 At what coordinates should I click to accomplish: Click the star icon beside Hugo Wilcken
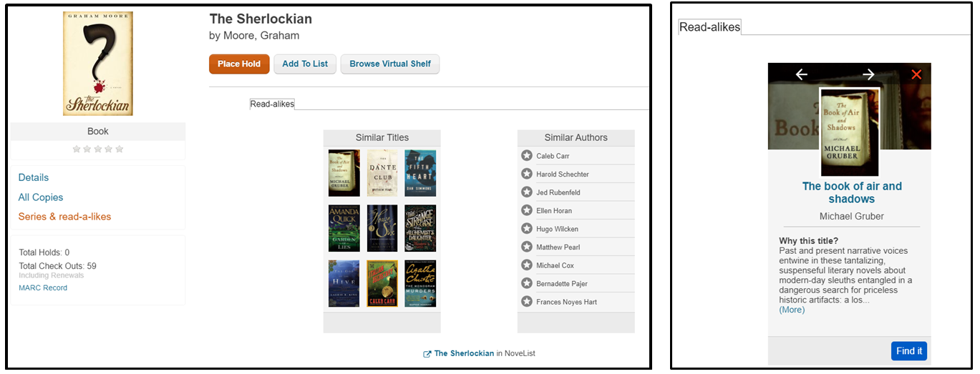[x=527, y=229]
